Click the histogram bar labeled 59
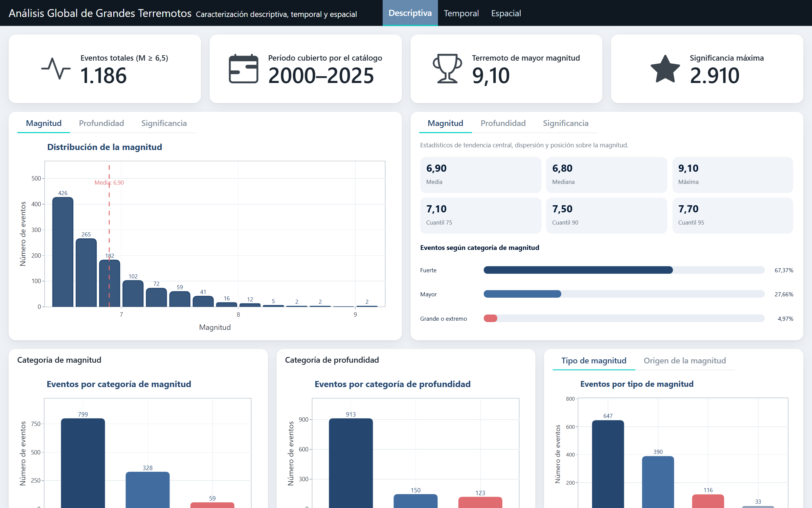The image size is (812, 508). click(x=180, y=299)
